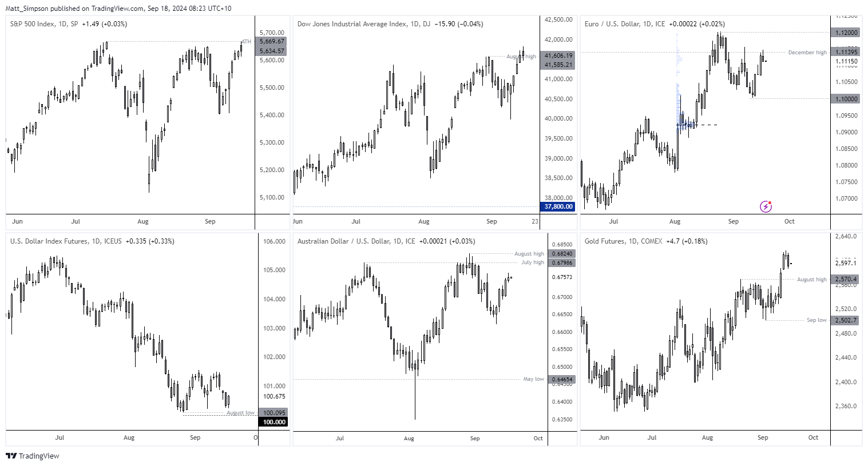Click the 1.10000 price label on Euro chart
The width and height of the screenshot is (868, 466).
coord(846,99)
